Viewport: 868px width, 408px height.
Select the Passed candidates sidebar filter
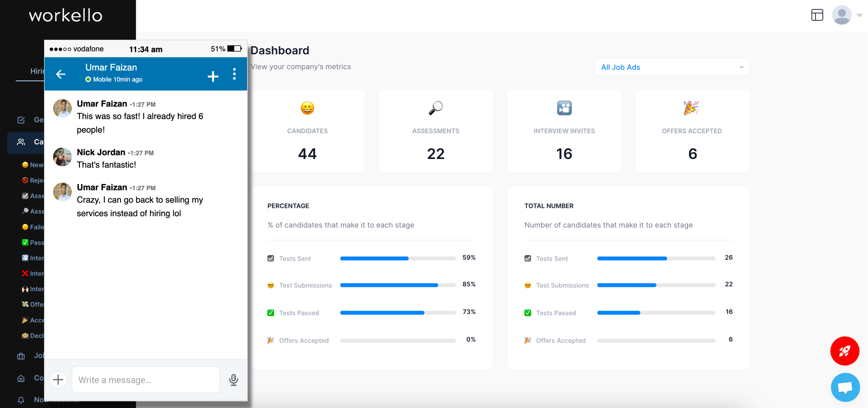coord(33,242)
